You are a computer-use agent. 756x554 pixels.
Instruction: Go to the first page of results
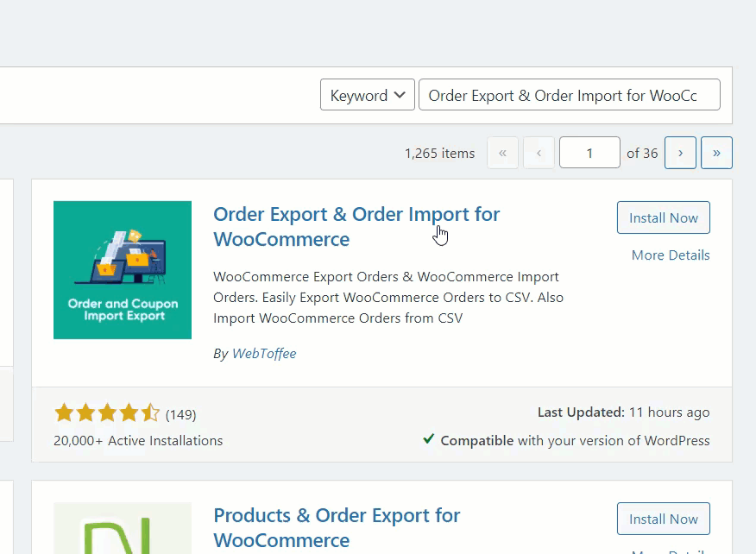coord(502,153)
